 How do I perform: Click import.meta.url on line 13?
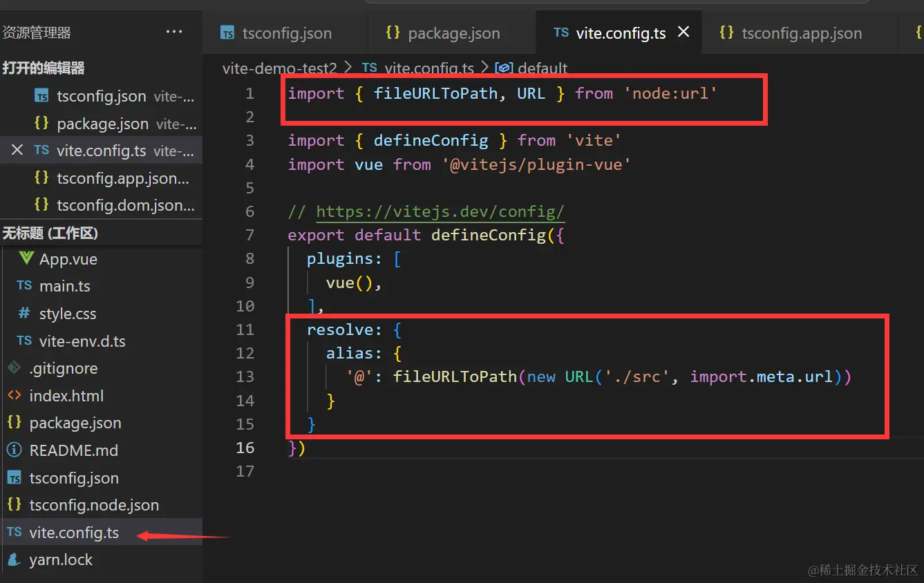[x=762, y=376]
